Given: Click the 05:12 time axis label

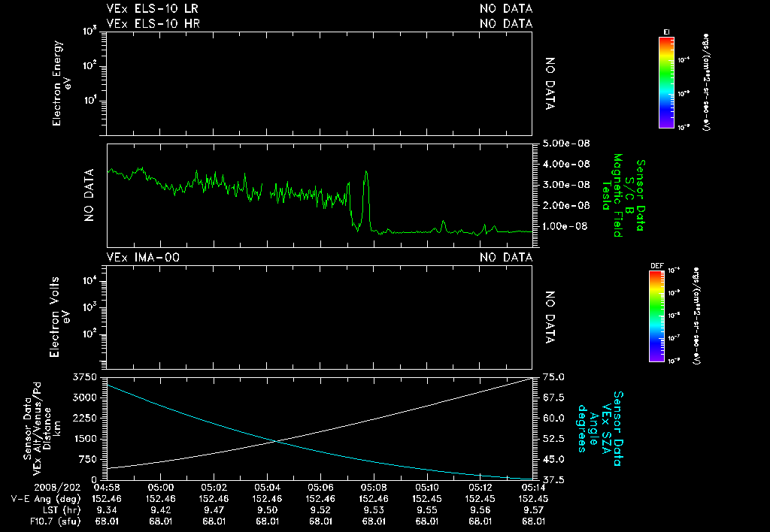Looking at the screenshot, I should point(480,488).
